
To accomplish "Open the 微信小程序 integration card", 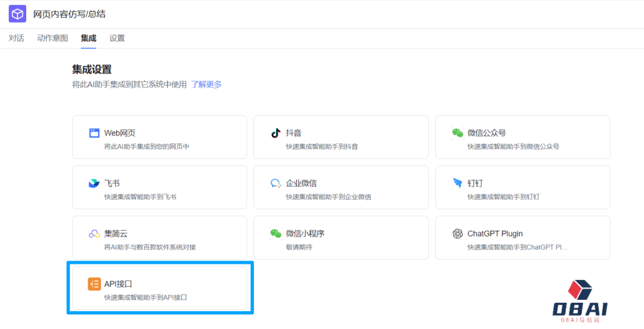I will click(341, 238).
